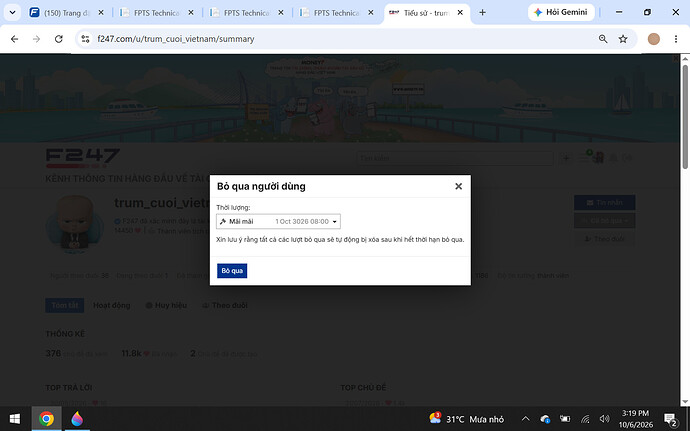Open the weather widget showing 31°C
Screen dimensions: 690x431
click(466, 419)
